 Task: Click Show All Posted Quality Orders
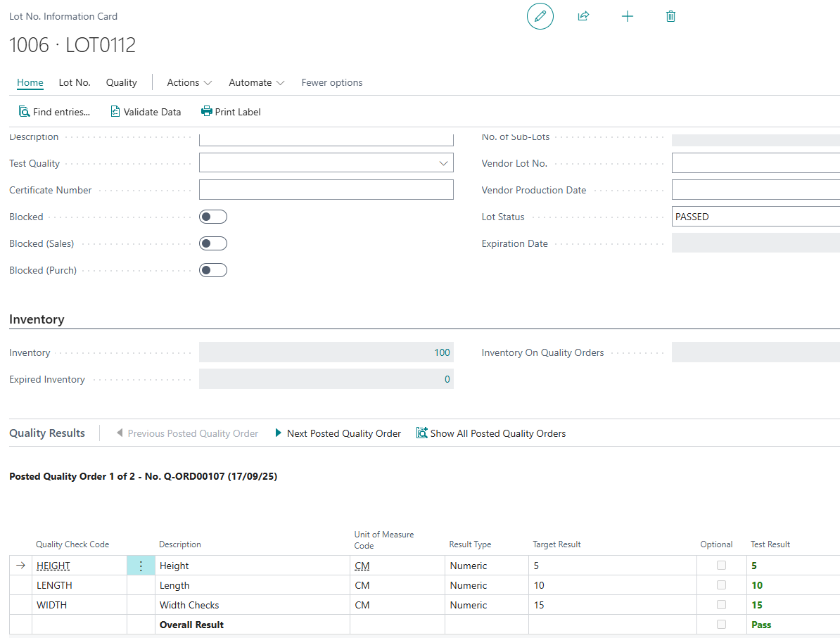491,433
